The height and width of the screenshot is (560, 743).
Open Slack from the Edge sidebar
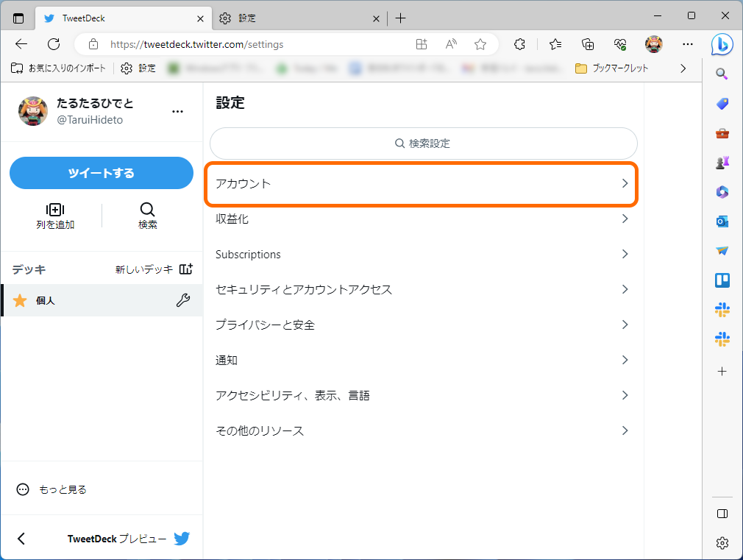(x=722, y=310)
